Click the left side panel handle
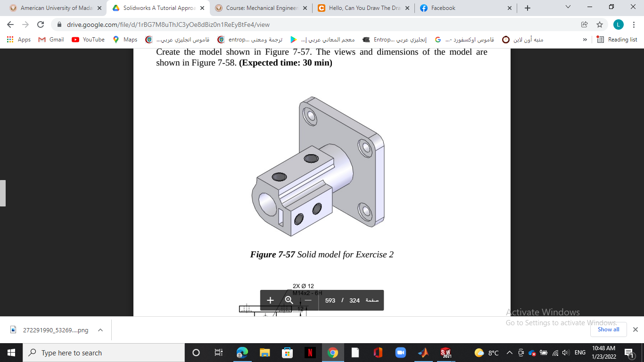 click(x=3, y=193)
